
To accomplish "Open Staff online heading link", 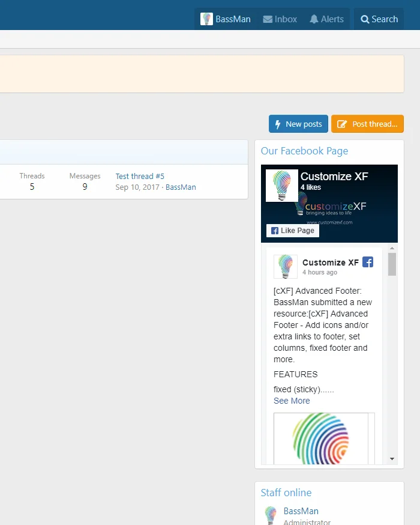I will [286, 493].
